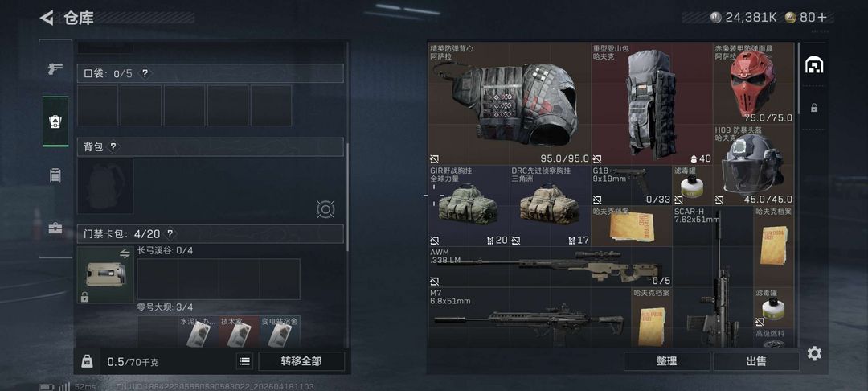
Task: Select the AWM sniper rifle item
Action: click(x=551, y=267)
